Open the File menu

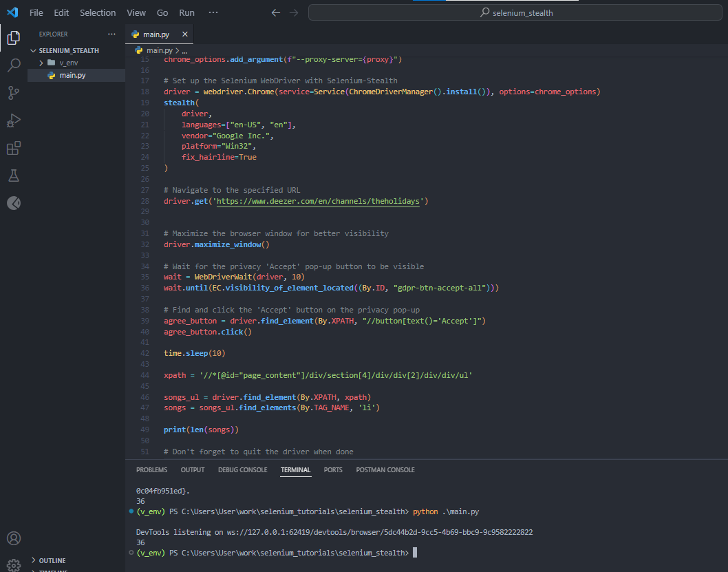[36, 12]
